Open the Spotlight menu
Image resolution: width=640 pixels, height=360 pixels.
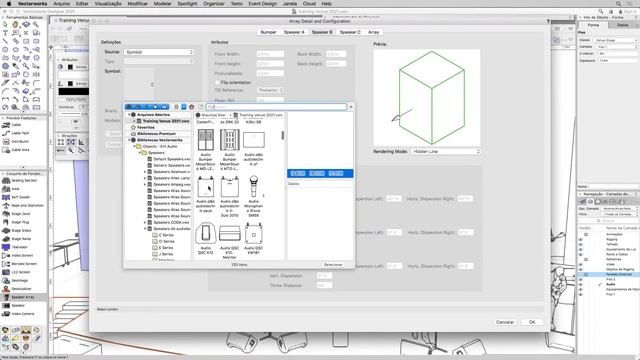coord(187,3)
